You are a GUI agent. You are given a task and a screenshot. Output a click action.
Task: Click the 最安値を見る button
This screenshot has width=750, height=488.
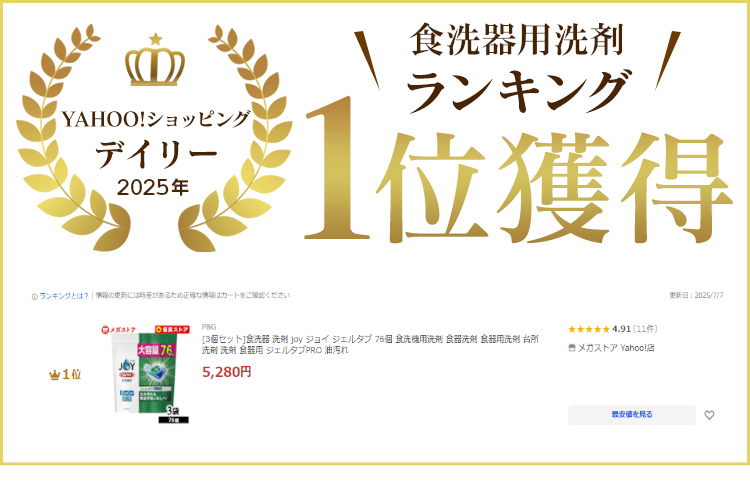click(x=632, y=415)
